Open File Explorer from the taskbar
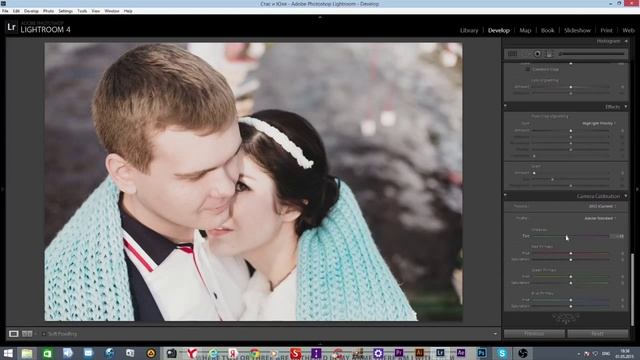 point(27,353)
